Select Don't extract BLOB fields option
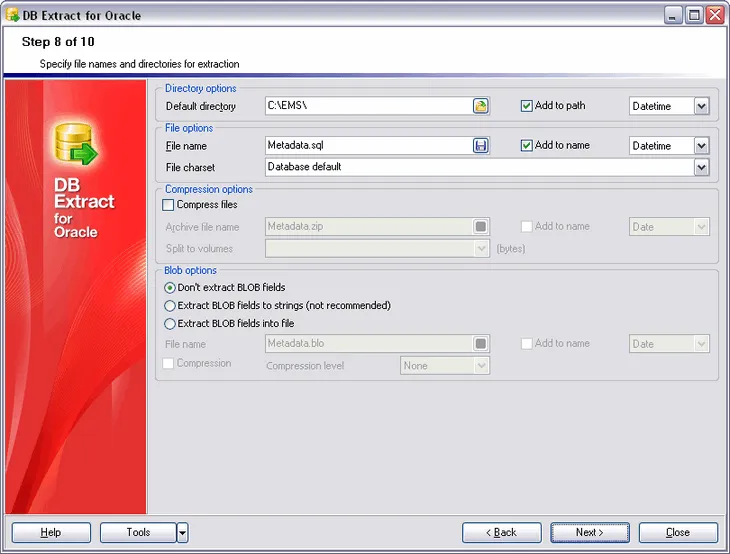The height and width of the screenshot is (554, 730). tap(170, 288)
